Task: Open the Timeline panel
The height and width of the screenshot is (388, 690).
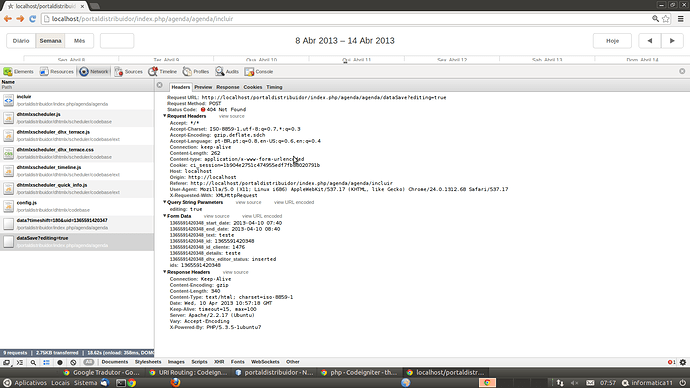Action: (x=162, y=72)
